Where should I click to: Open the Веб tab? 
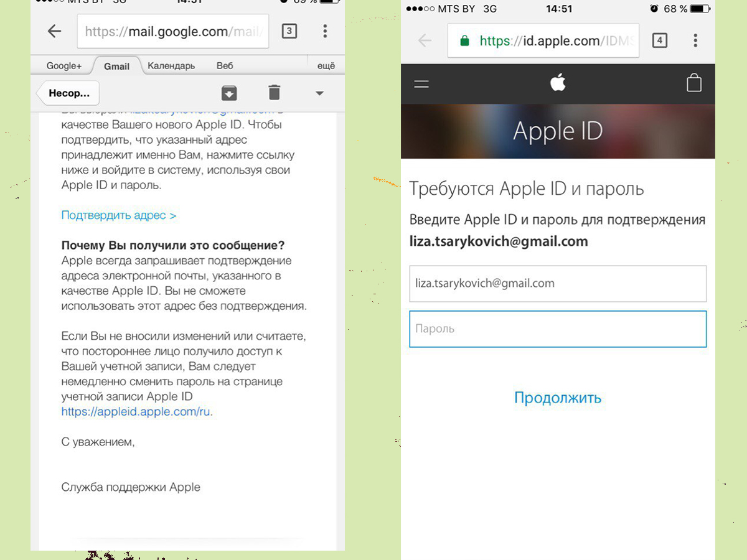click(225, 66)
